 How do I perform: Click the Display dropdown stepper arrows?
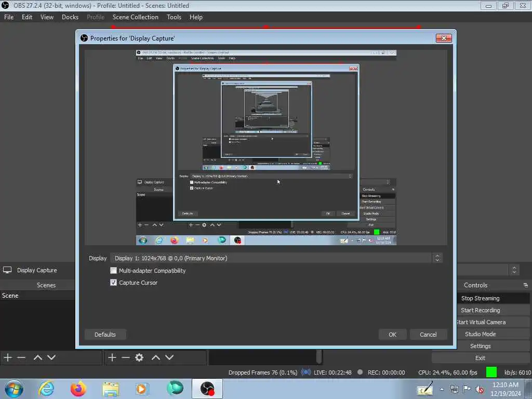coord(437,258)
